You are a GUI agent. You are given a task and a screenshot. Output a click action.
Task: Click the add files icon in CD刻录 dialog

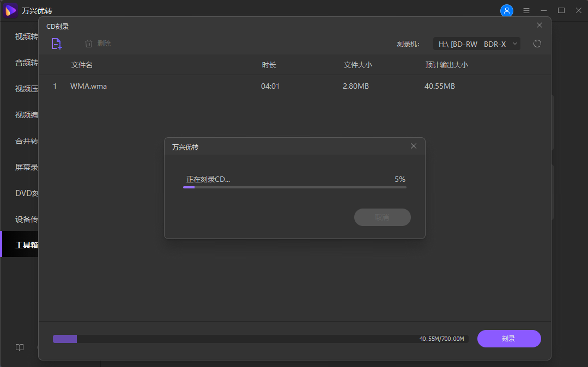[56, 44]
